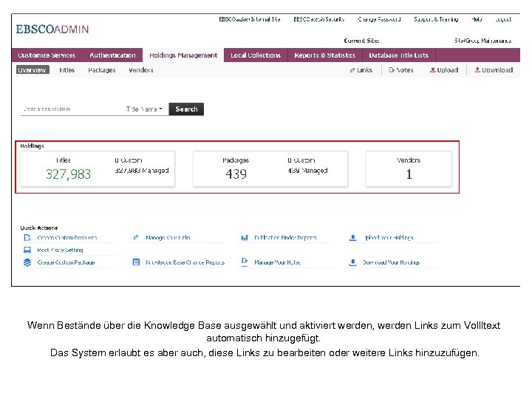This screenshot has width=532, height=399.
Task: Select the Overview sub-tab
Action: (x=33, y=70)
